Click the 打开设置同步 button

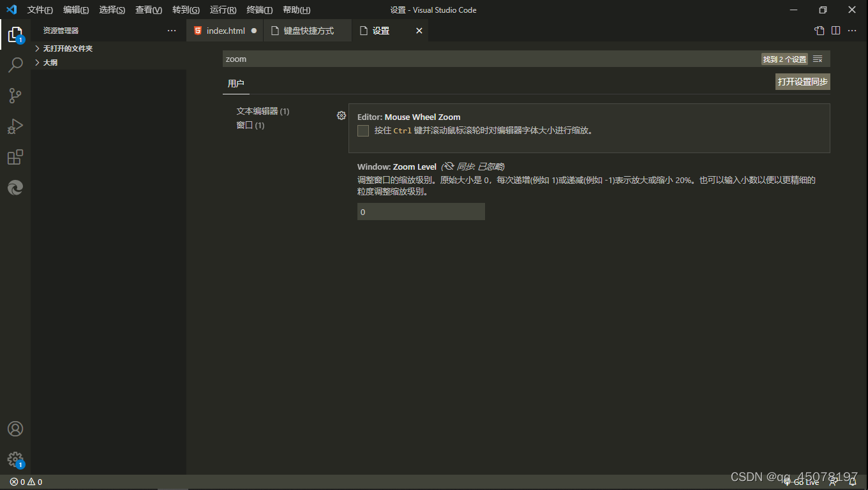(x=803, y=82)
